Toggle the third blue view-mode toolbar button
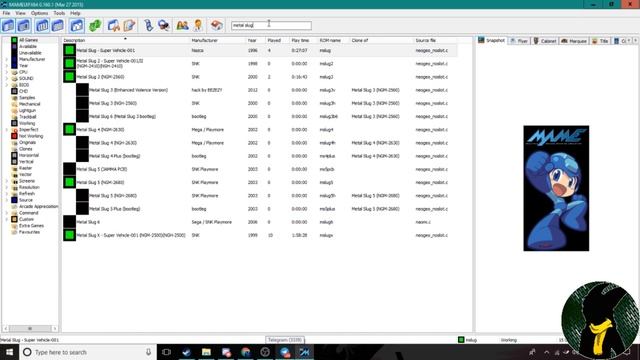 (42, 25)
